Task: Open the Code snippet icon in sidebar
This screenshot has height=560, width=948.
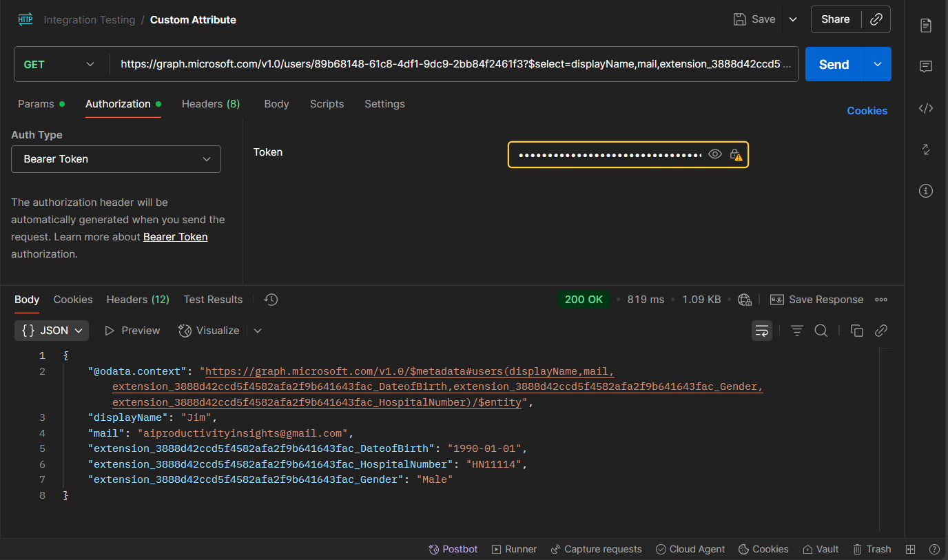Action: (x=926, y=108)
